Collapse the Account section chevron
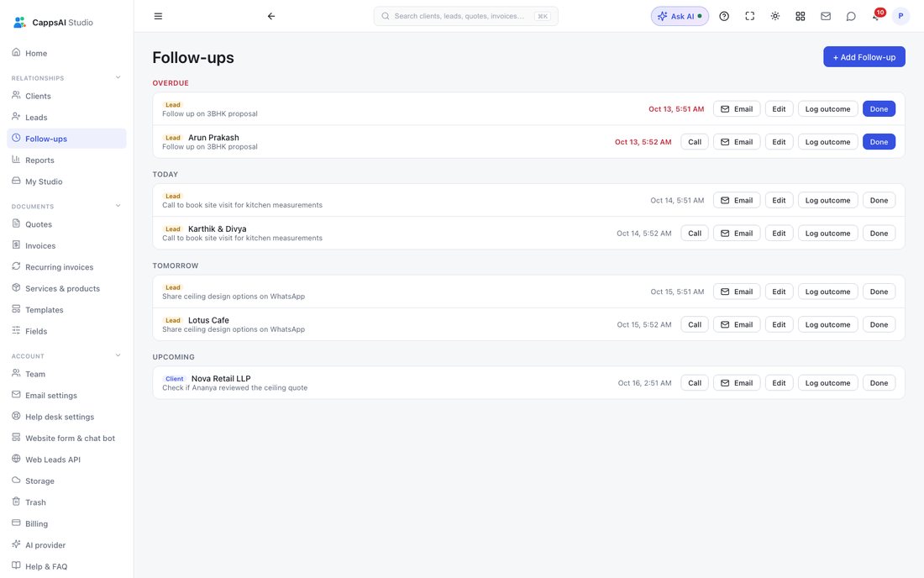The width and height of the screenshot is (924, 578). [118, 355]
